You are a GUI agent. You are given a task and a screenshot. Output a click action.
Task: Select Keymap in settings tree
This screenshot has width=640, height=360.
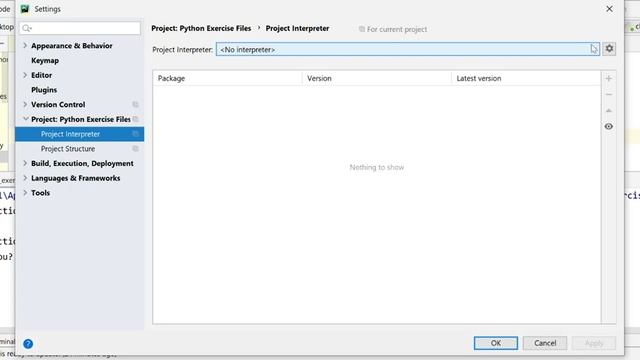click(45, 60)
